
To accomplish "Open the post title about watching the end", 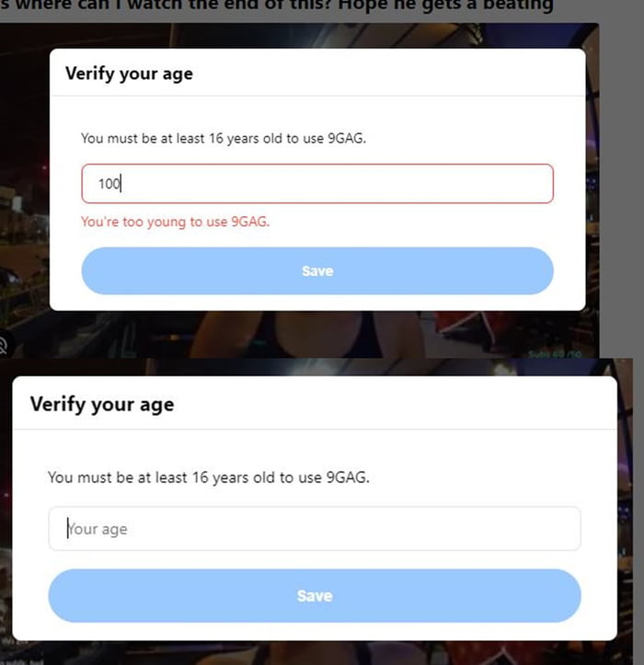I will [x=276, y=7].
